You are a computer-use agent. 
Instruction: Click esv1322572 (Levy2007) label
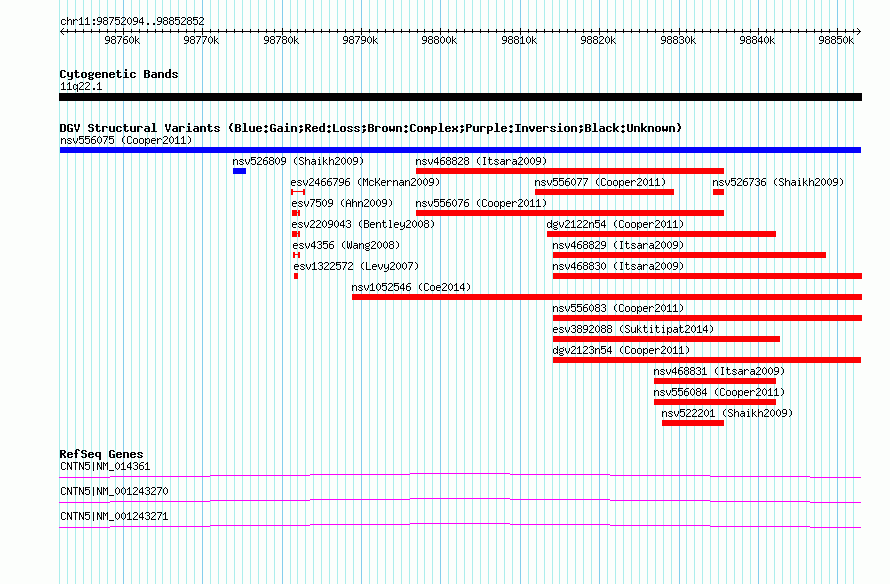[356, 266]
